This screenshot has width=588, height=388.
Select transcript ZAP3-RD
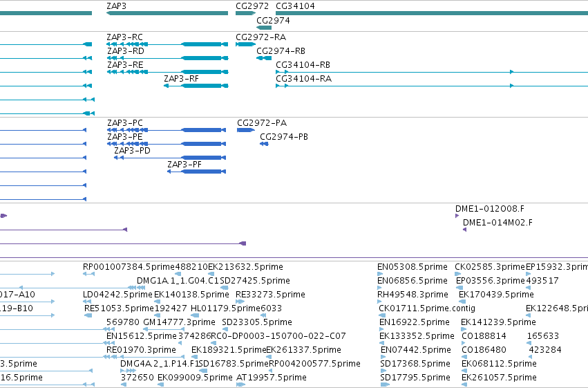126,51
